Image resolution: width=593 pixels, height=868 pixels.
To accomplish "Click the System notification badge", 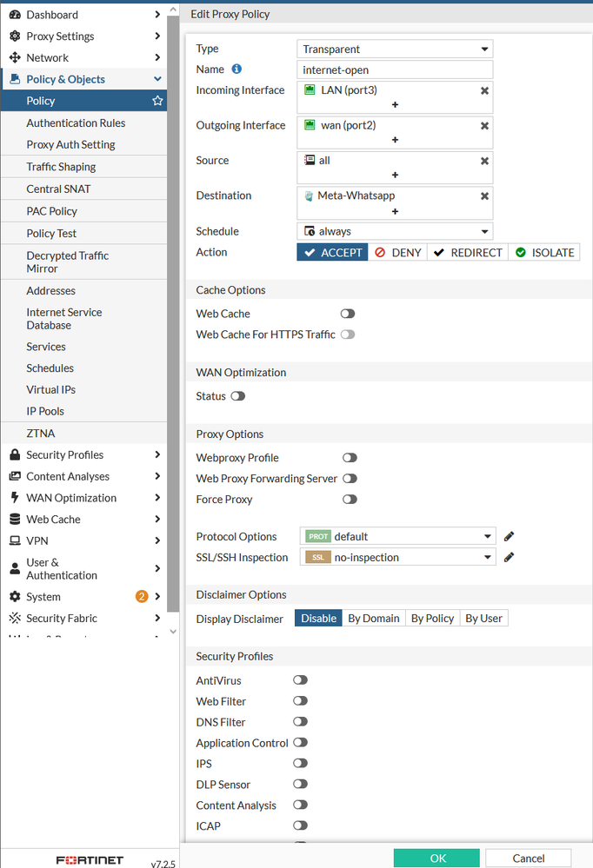I will [x=142, y=597].
